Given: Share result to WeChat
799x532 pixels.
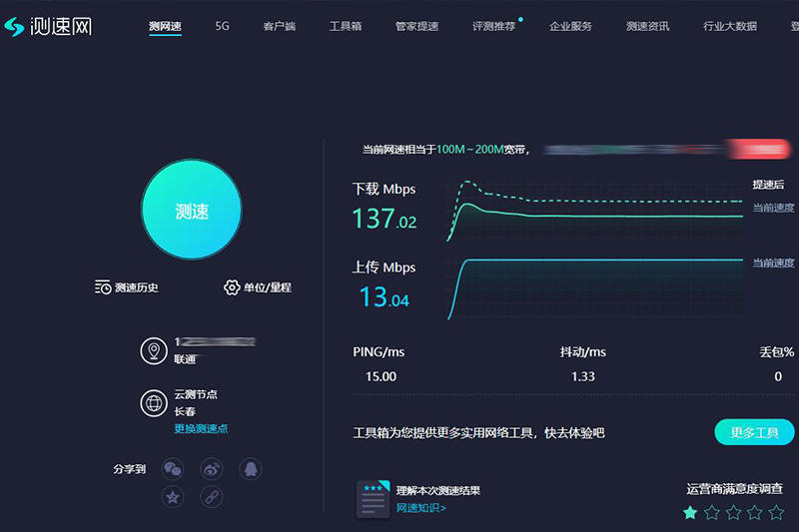Looking at the screenshot, I should (173, 468).
